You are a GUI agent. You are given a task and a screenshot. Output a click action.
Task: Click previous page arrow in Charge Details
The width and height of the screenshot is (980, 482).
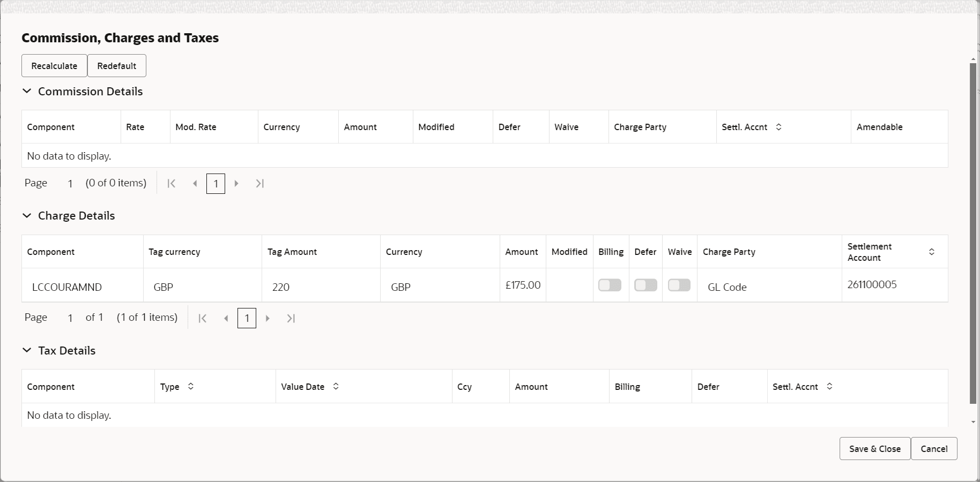pyautogui.click(x=225, y=318)
